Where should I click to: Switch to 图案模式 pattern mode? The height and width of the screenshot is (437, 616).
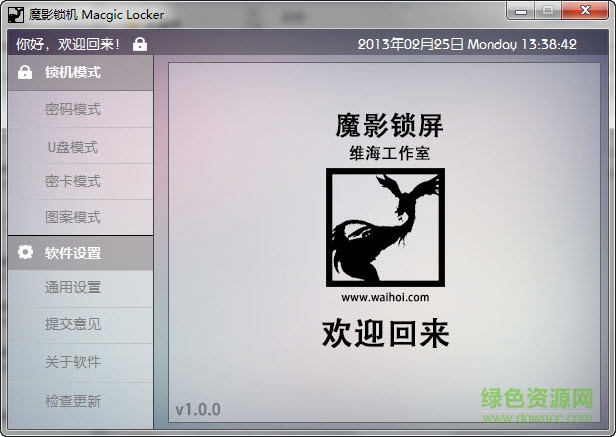coord(73,217)
